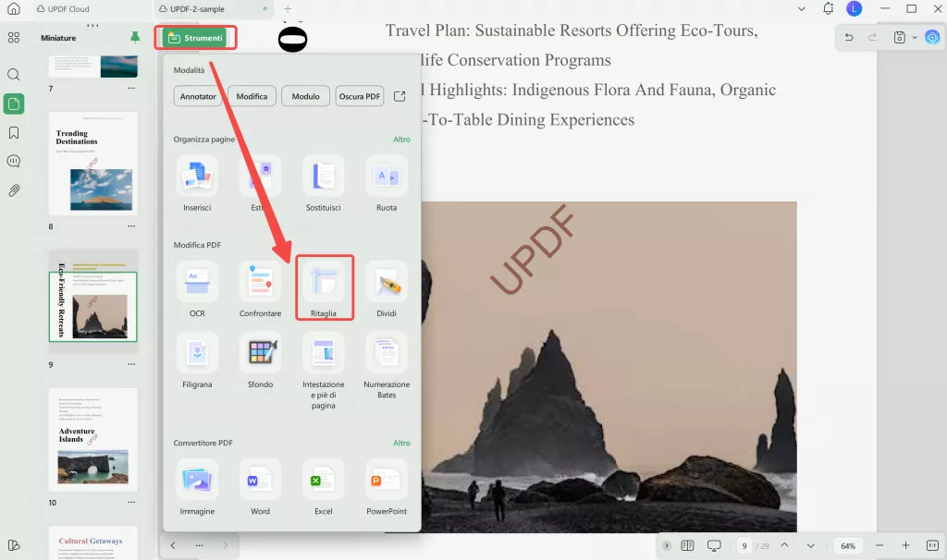Click the page number field showing 9
Viewport: 947px width, 560px height.
(x=744, y=545)
